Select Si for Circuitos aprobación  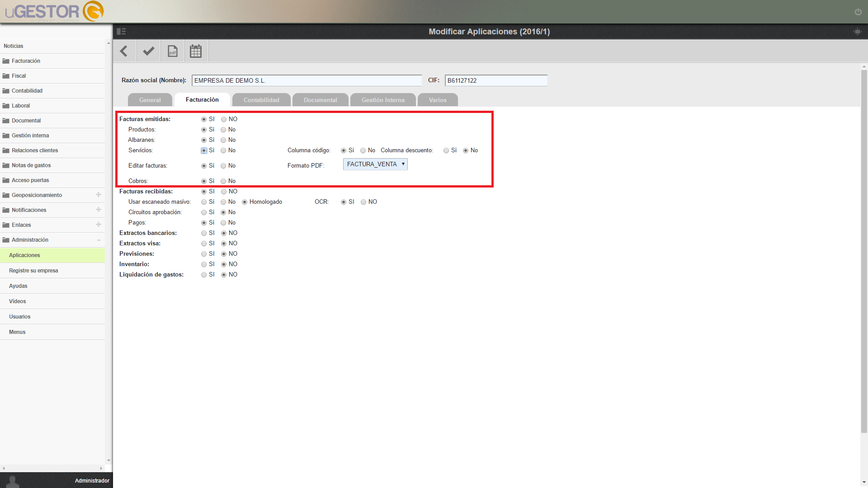[x=204, y=212]
